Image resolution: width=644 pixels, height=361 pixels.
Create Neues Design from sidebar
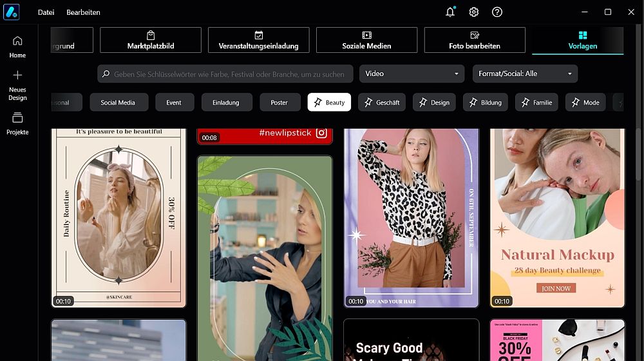(x=17, y=86)
